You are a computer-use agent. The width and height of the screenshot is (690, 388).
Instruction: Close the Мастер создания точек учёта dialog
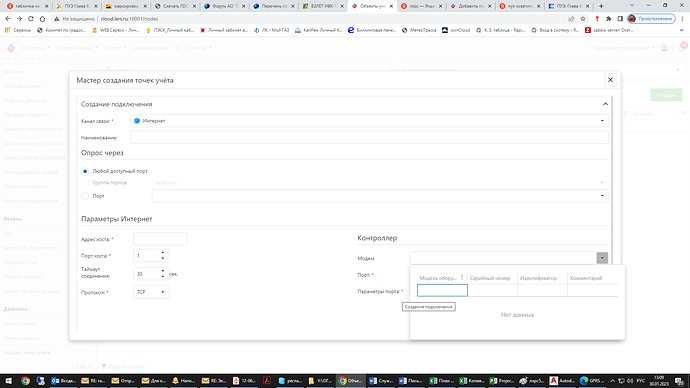coord(610,80)
